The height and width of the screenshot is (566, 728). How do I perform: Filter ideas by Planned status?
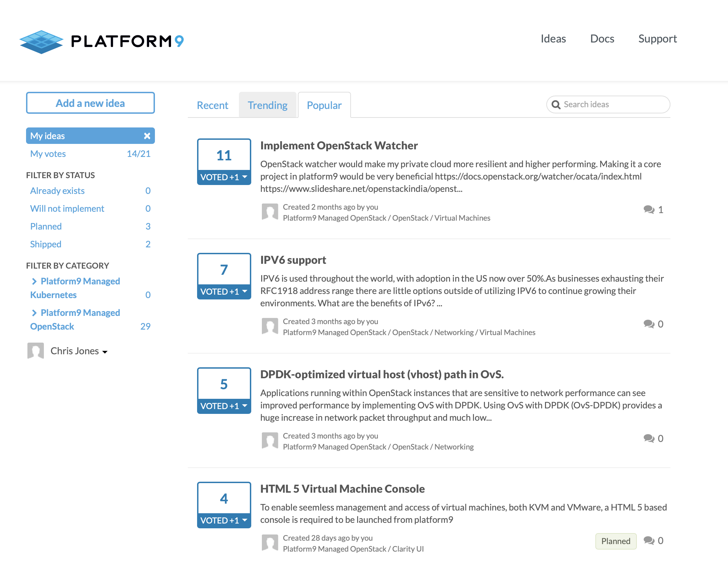tap(46, 226)
